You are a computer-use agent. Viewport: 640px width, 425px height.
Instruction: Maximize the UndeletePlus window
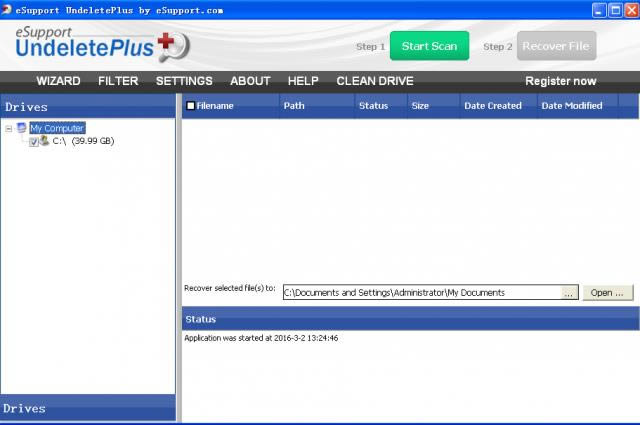coord(615,10)
